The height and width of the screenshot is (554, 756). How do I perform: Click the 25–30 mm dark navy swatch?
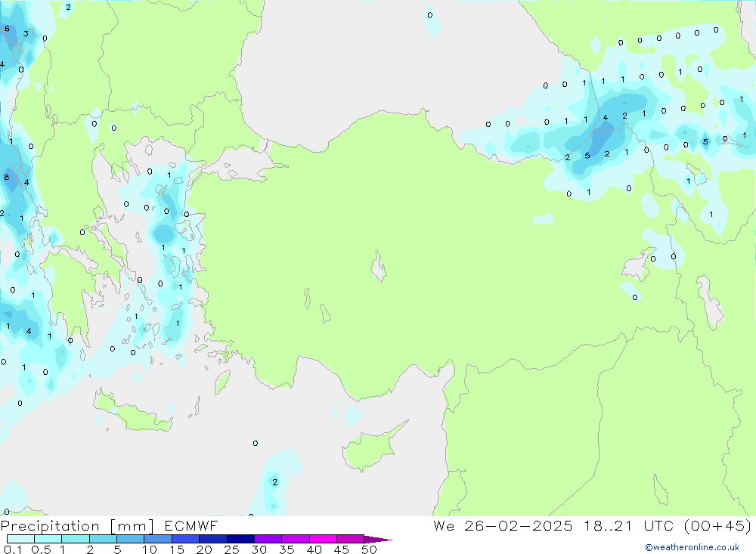240,539
